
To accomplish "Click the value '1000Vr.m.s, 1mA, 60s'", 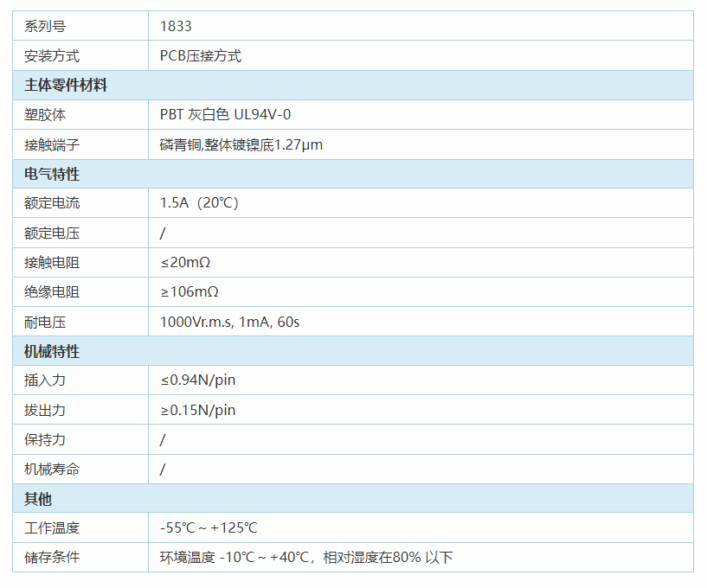I will click(x=229, y=322).
